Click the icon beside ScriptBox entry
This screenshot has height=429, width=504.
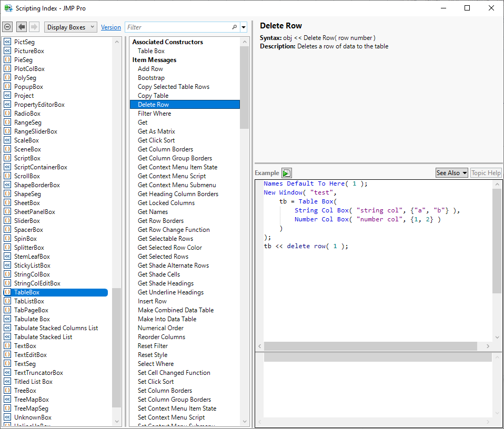tap(7, 158)
